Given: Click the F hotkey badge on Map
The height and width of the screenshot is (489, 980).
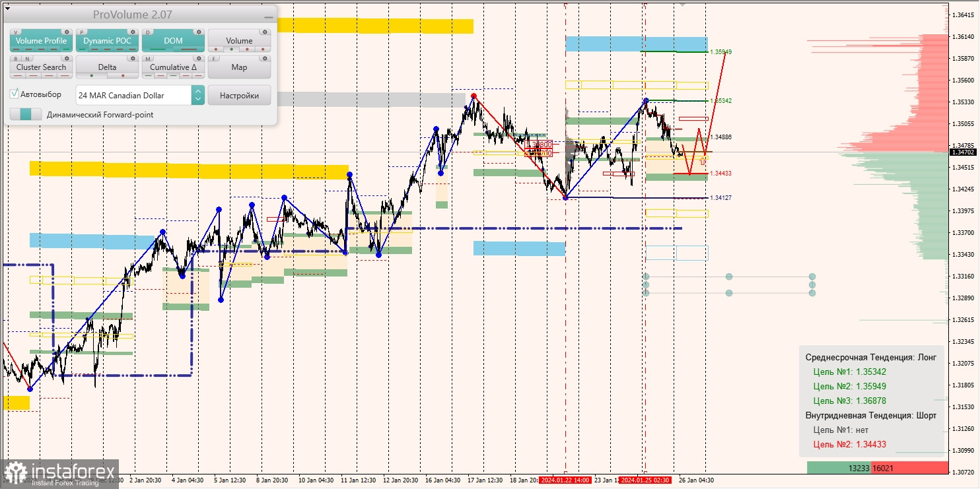Looking at the screenshot, I should coord(214,59).
